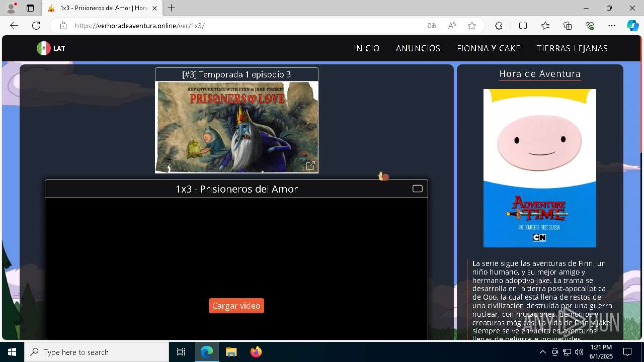
Task: Open the notification center icon
Action: 627,352
